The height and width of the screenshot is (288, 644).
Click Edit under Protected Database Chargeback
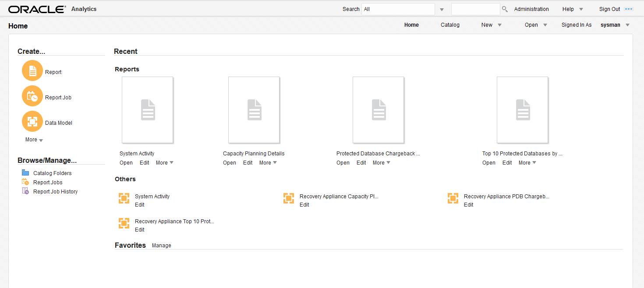click(361, 163)
